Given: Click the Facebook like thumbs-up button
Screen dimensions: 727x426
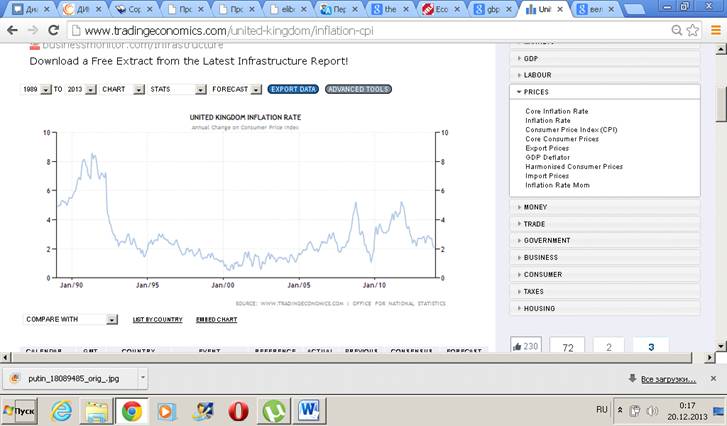Looking at the screenshot, I should [x=526, y=346].
